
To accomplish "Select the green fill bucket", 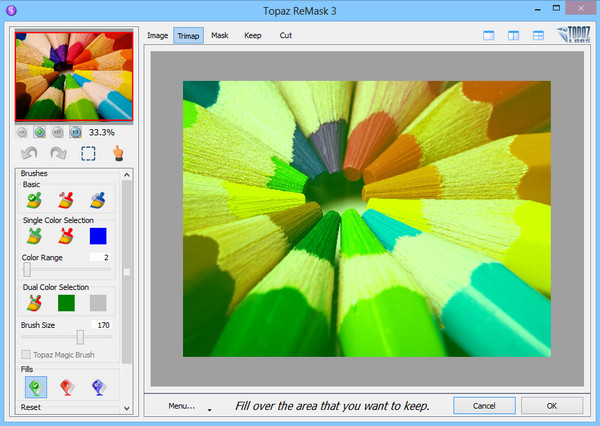I will click(x=34, y=388).
